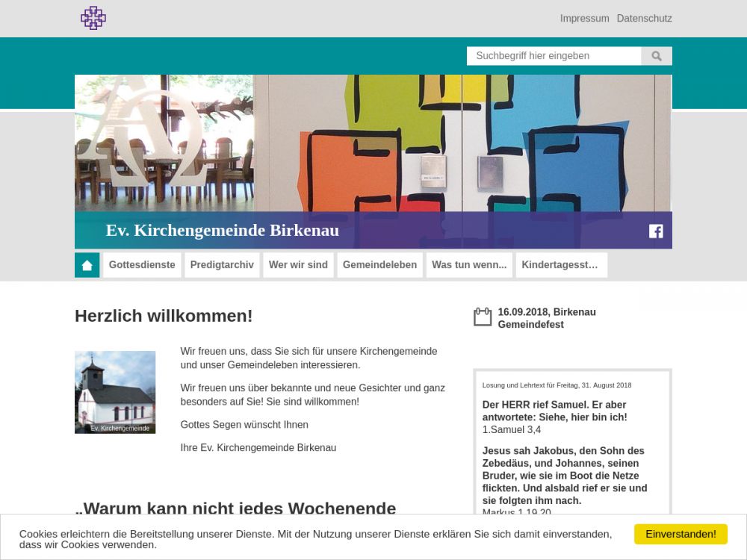Click the church building thumbnail
The image size is (747, 560).
pyautogui.click(x=115, y=392)
